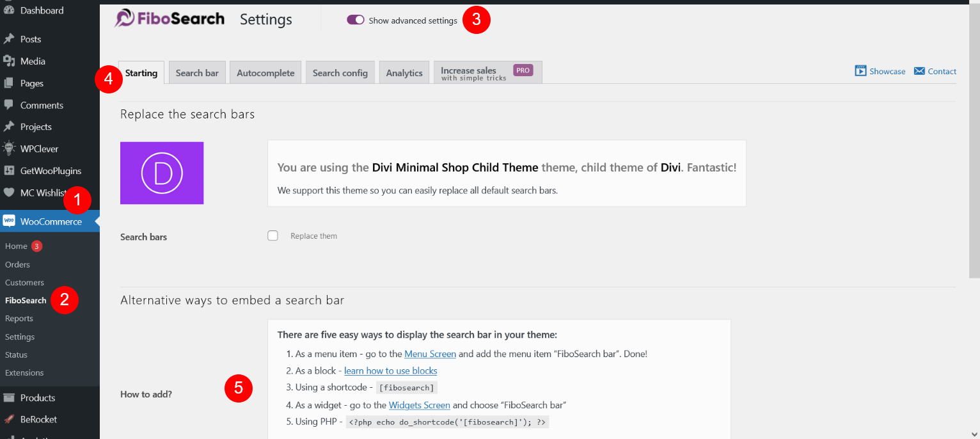Click the Comments bubble icon
980x439 pixels.
(x=9, y=105)
